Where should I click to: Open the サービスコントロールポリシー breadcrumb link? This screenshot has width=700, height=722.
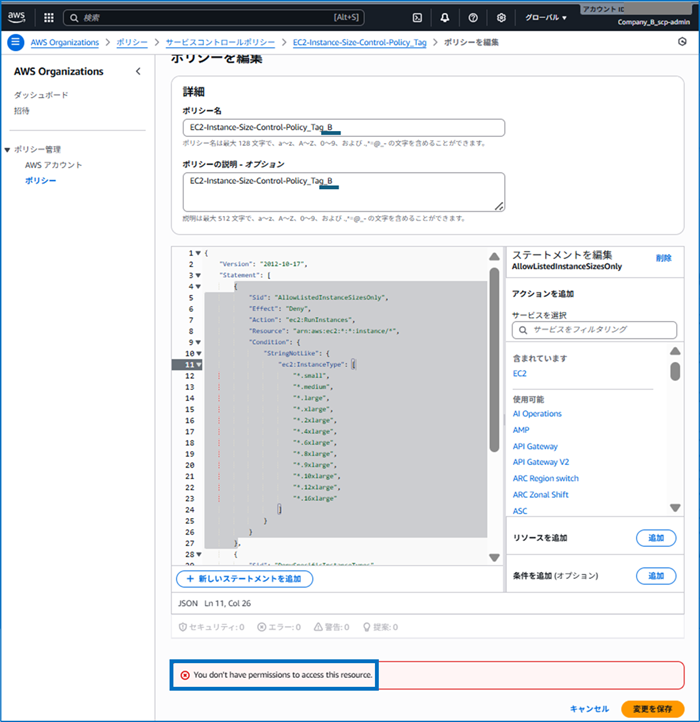pyautogui.click(x=220, y=42)
